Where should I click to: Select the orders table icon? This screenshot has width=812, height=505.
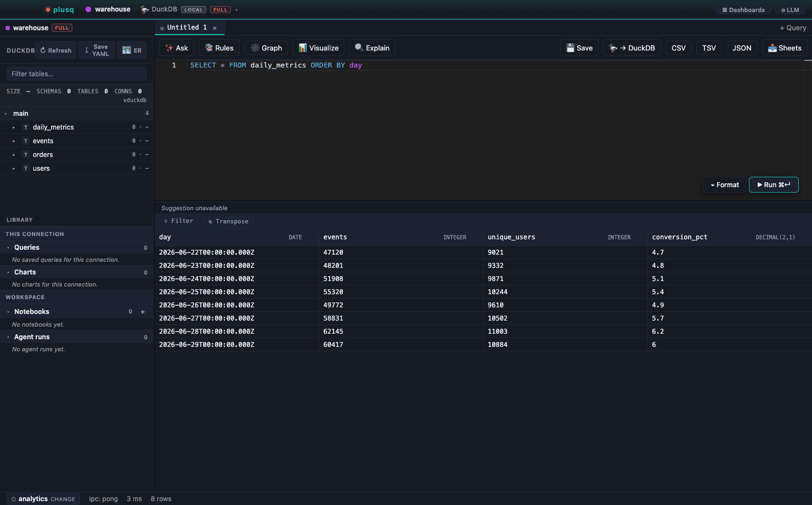(25, 155)
